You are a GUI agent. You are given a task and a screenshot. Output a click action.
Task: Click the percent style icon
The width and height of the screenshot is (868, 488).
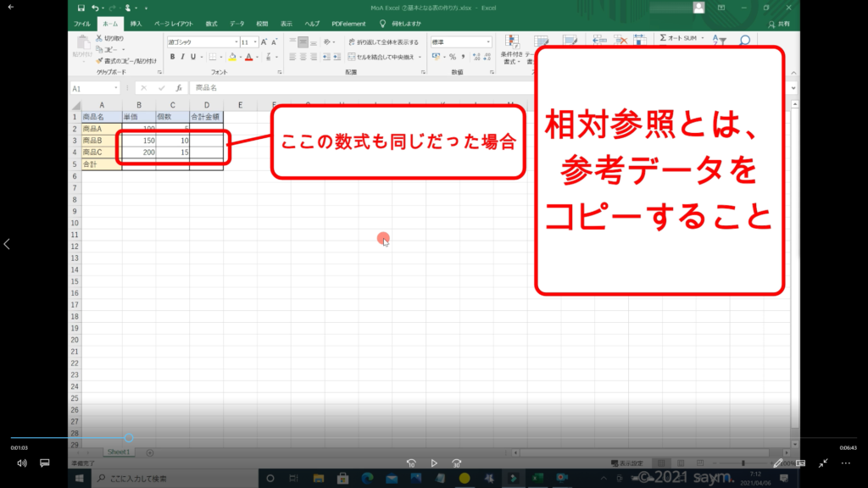click(x=453, y=57)
